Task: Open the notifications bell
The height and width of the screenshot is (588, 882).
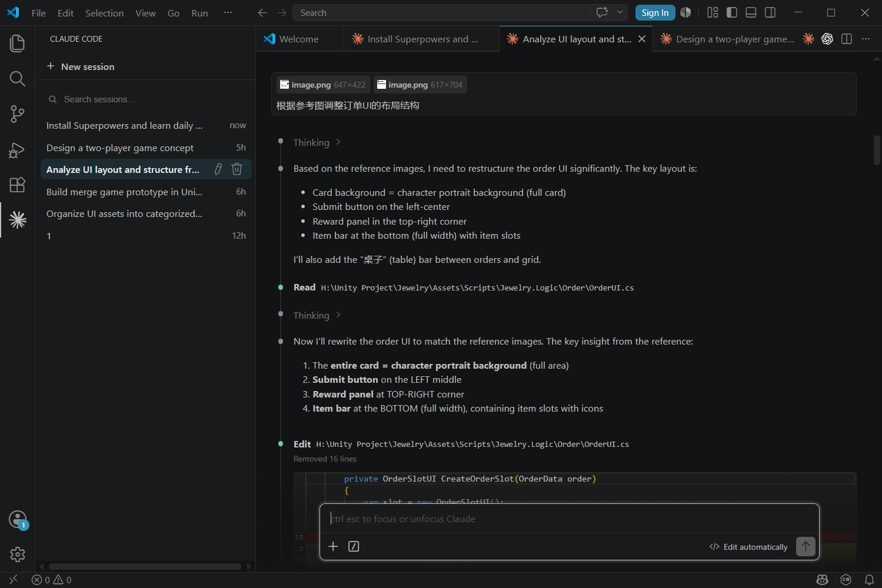Action: [x=869, y=580]
